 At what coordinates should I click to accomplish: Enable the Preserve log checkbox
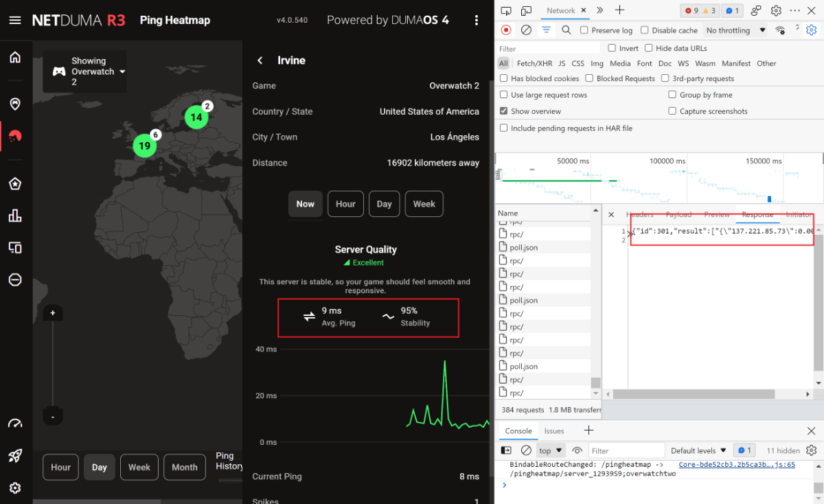[x=584, y=30]
